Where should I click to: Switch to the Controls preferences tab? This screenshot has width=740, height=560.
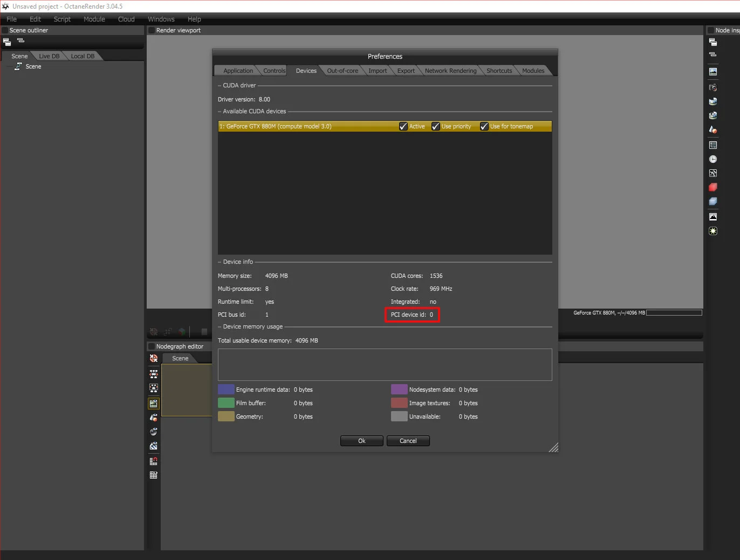(274, 71)
